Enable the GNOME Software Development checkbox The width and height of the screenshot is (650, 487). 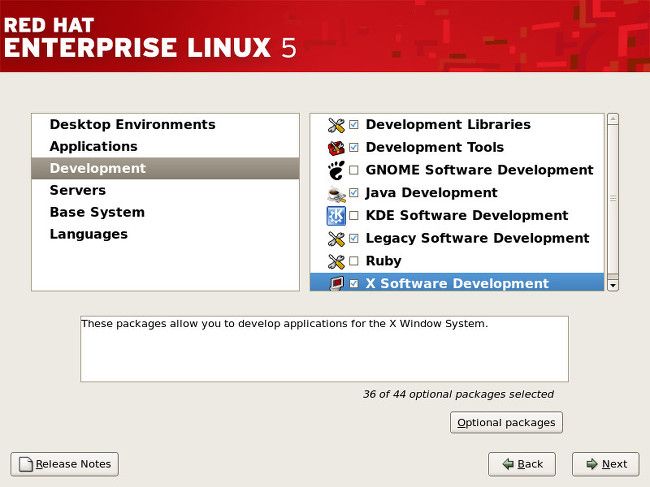tap(354, 170)
